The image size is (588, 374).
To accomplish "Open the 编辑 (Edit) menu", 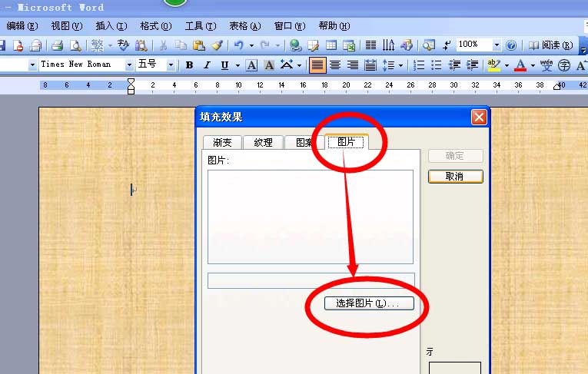I will pos(22,26).
